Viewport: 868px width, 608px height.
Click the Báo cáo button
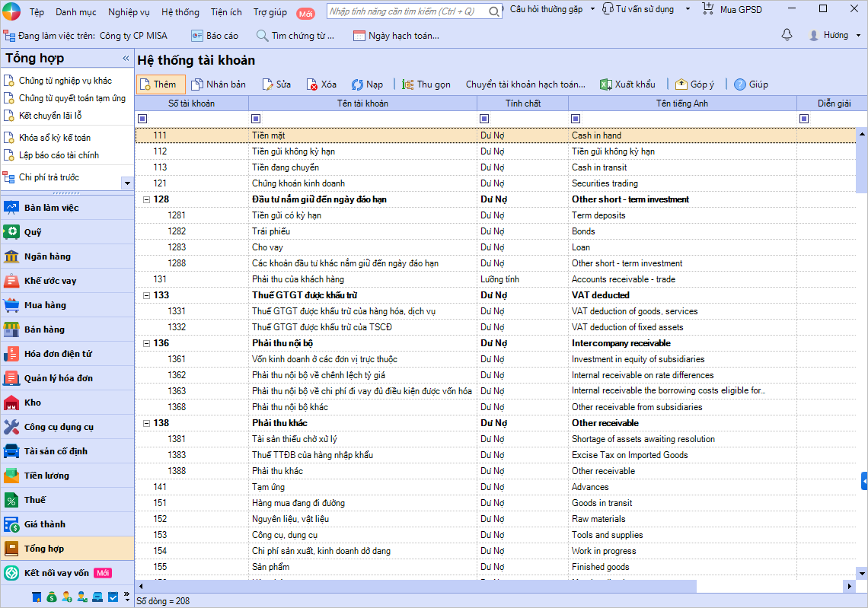pyautogui.click(x=215, y=36)
